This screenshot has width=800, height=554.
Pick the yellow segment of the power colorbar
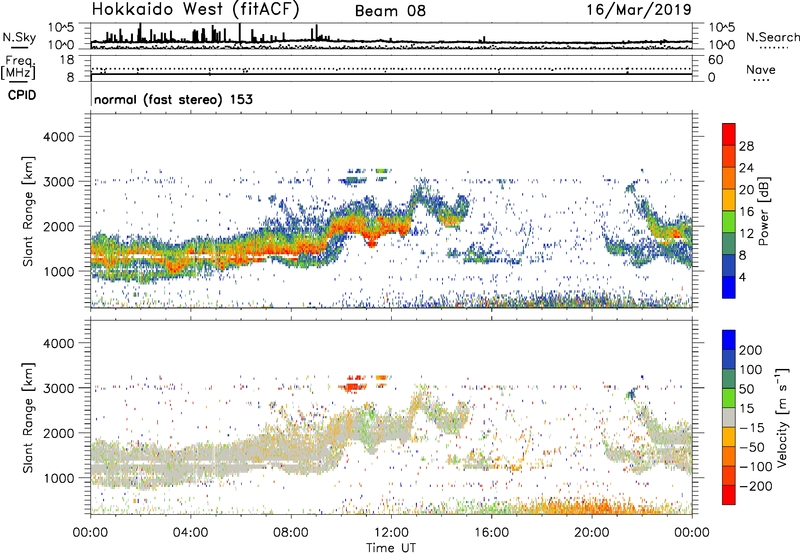point(729,200)
